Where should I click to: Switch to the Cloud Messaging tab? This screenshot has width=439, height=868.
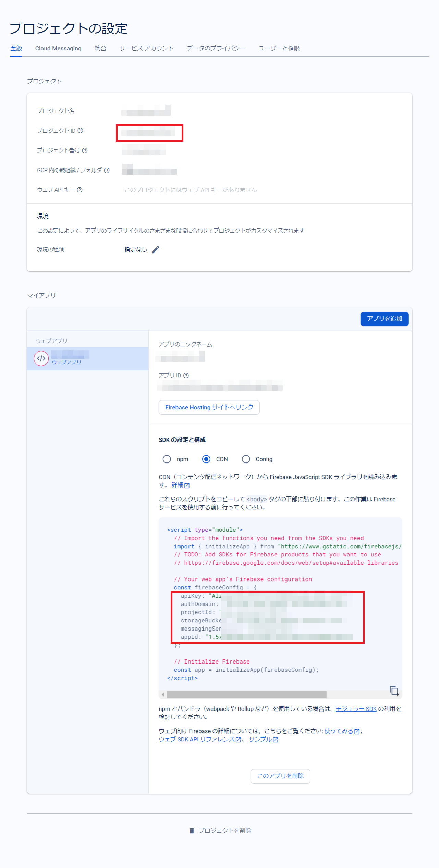[58, 48]
